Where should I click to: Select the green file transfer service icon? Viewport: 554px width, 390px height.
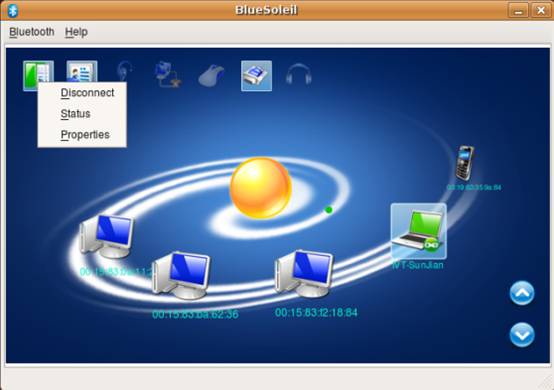click(x=38, y=72)
